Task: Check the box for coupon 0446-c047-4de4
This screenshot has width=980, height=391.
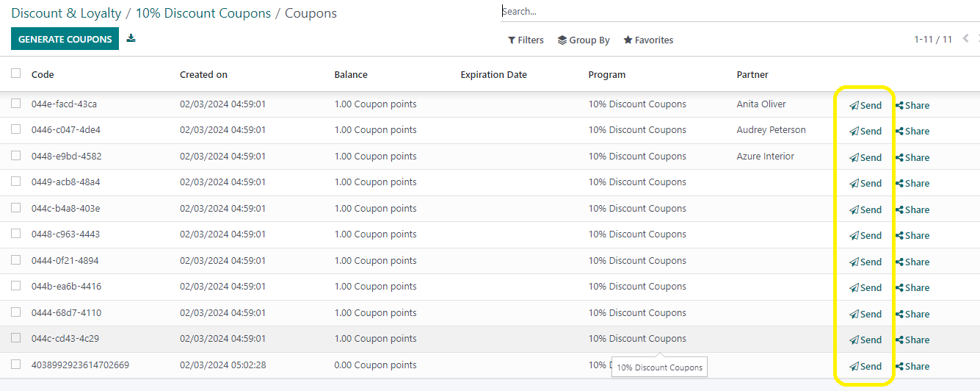Action: tap(15, 129)
